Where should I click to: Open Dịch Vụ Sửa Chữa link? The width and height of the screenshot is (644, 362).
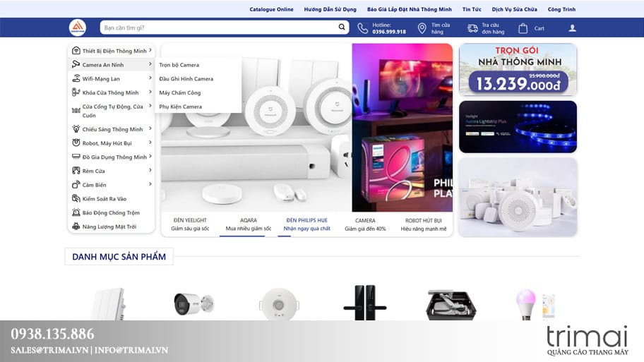[515, 9]
